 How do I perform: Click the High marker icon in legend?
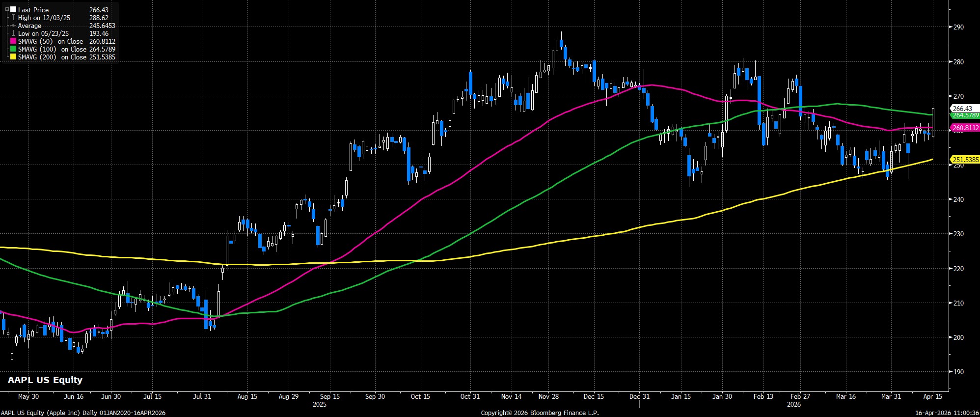click(13, 18)
